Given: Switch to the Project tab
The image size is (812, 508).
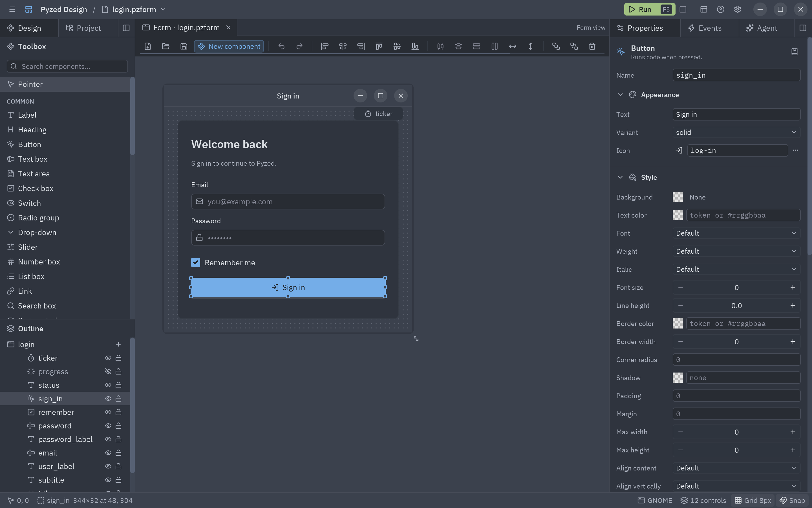Looking at the screenshot, I should [88, 28].
